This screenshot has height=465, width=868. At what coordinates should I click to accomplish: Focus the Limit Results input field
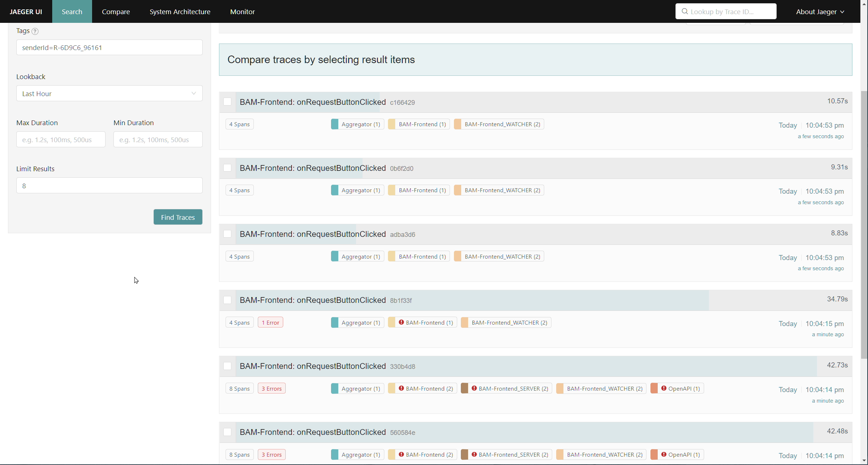[x=109, y=186]
